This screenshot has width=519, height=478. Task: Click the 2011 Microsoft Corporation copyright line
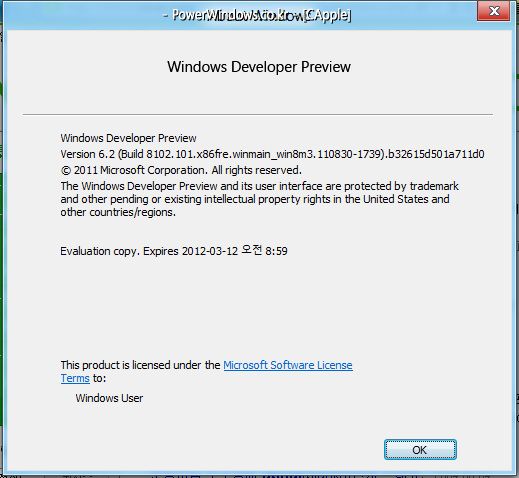(181, 170)
